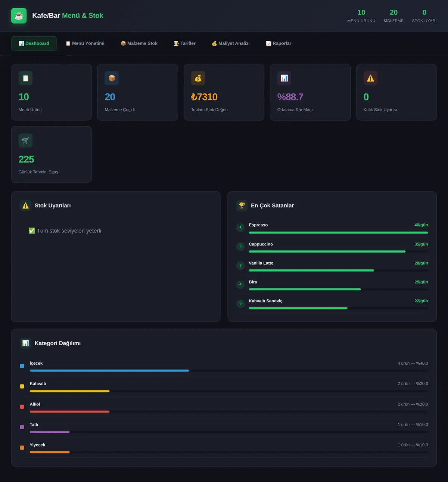Click the MENÜ ÜRÜNÜ counter in header

[361, 16]
